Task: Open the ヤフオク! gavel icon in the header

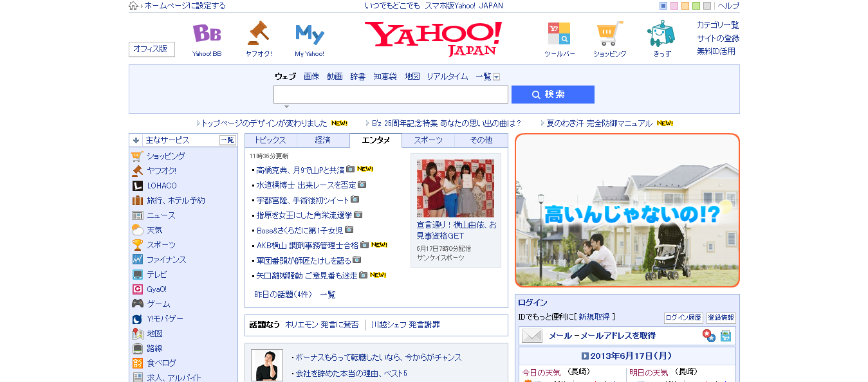Action: click(x=258, y=33)
